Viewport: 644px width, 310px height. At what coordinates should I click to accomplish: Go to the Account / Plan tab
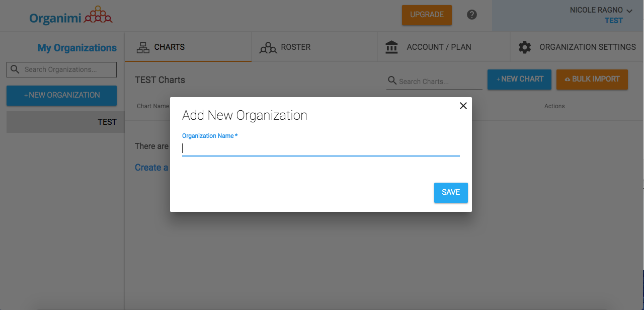tap(444, 47)
